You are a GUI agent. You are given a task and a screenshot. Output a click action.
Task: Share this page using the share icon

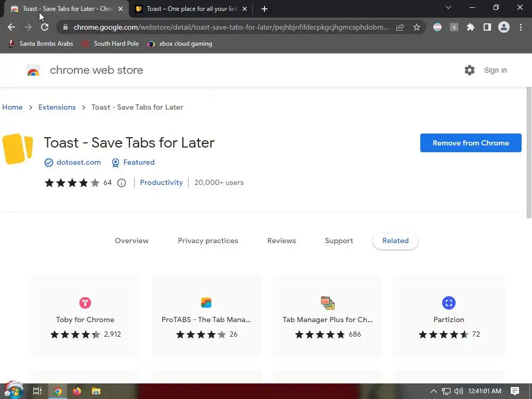pos(400,27)
